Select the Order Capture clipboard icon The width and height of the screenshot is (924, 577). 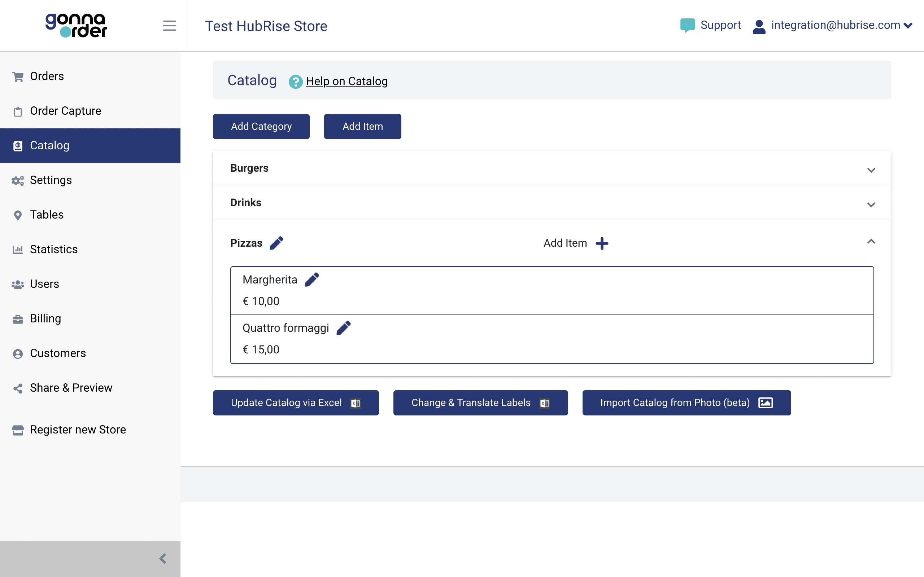pos(18,111)
